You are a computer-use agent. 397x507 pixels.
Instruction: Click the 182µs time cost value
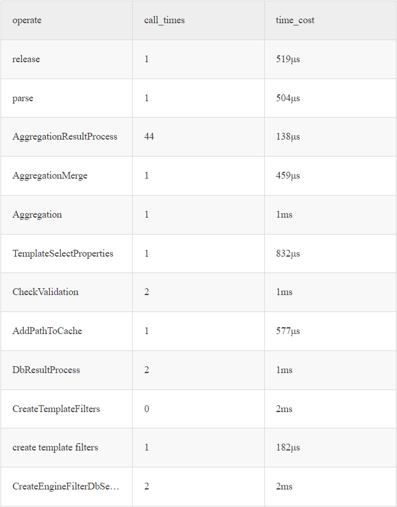click(288, 447)
